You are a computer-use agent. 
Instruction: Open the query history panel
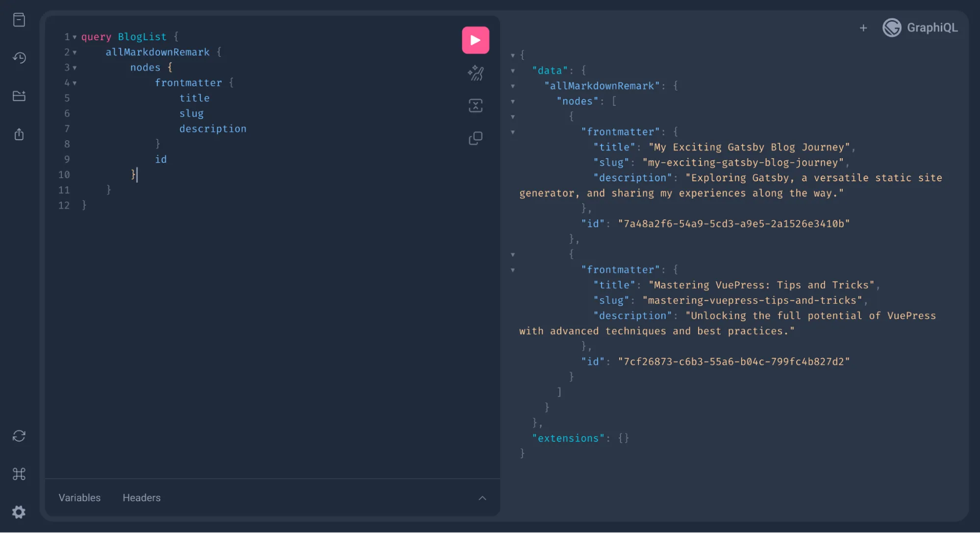click(19, 58)
